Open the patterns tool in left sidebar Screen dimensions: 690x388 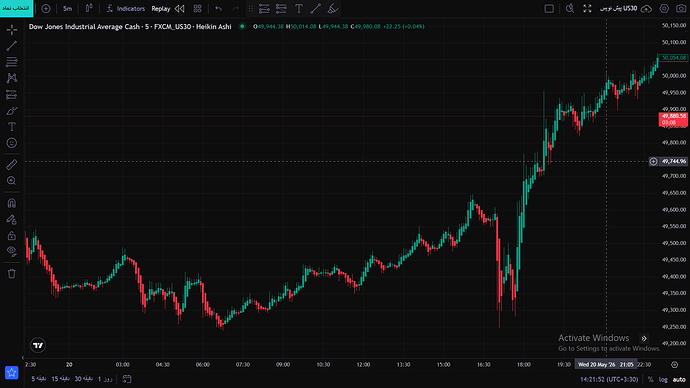[x=12, y=78]
